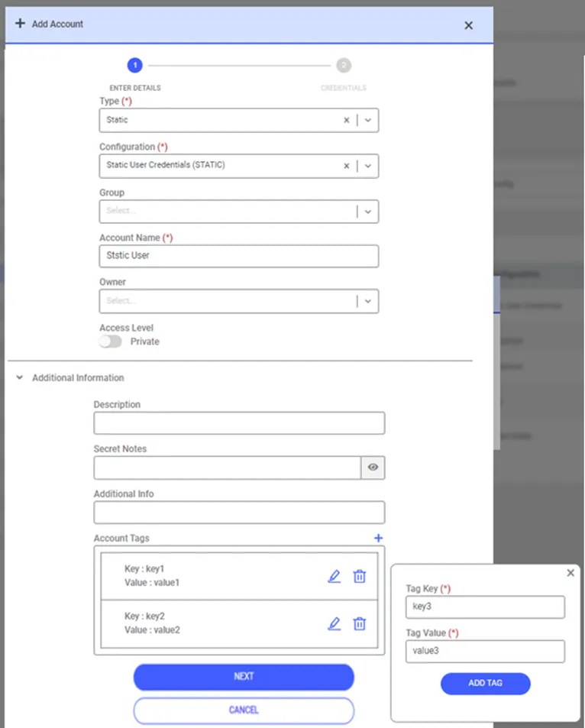Screen dimensions: 585x728
Task: Open the Configuration dropdown arrow
Action: pyautogui.click(x=367, y=166)
